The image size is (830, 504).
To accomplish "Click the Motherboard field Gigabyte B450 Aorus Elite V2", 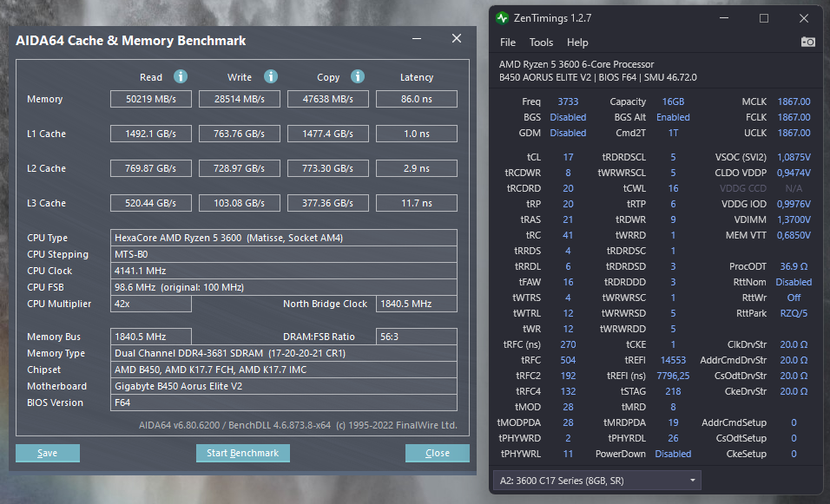I will pos(284,386).
